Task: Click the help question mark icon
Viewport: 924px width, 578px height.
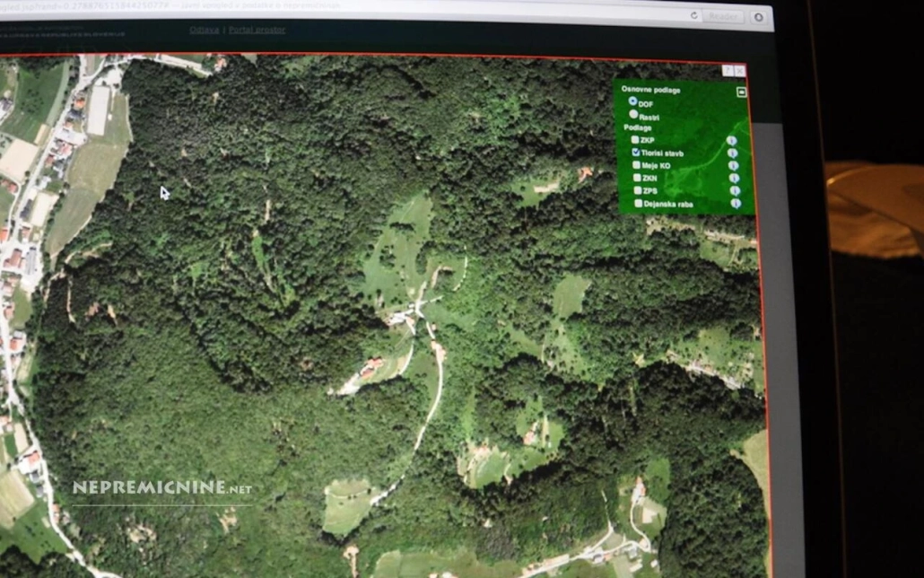Action: click(727, 70)
